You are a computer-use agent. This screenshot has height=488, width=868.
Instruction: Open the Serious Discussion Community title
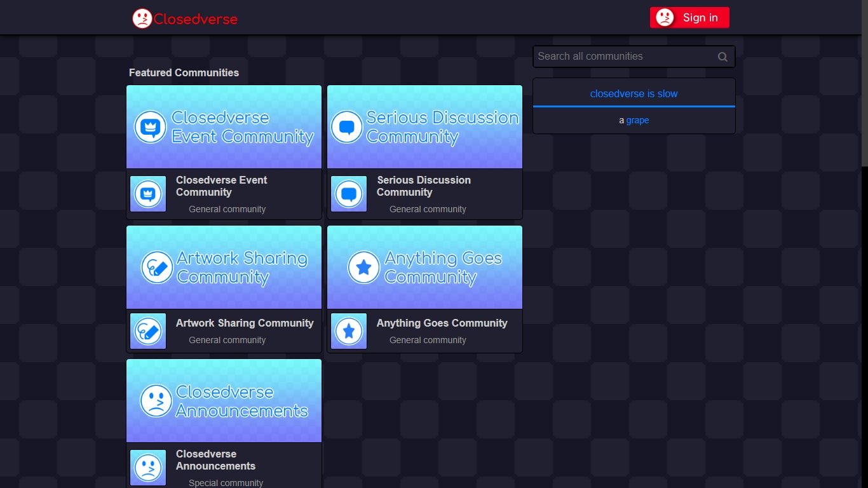pyautogui.click(x=424, y=186)
